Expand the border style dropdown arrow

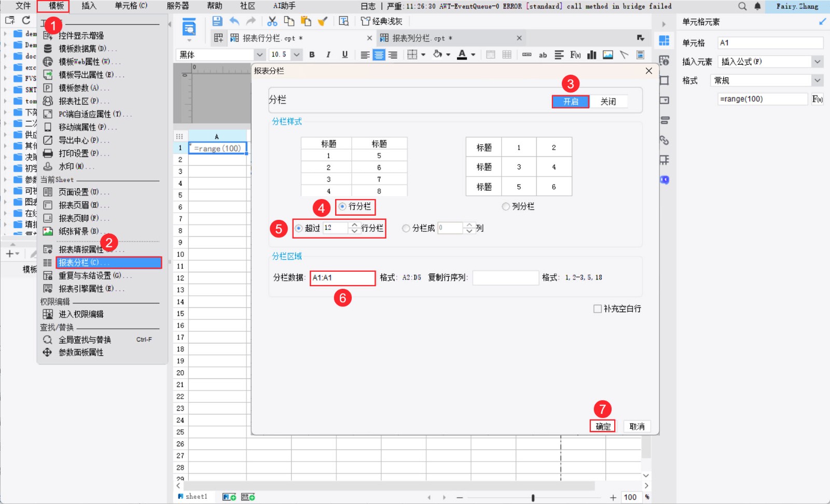click(423, 55)
